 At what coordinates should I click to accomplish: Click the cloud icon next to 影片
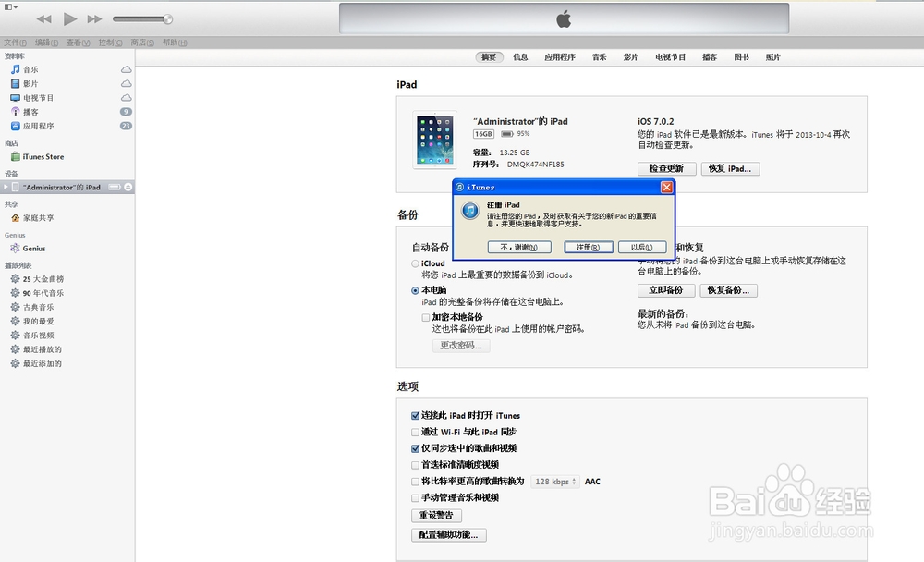126,84
